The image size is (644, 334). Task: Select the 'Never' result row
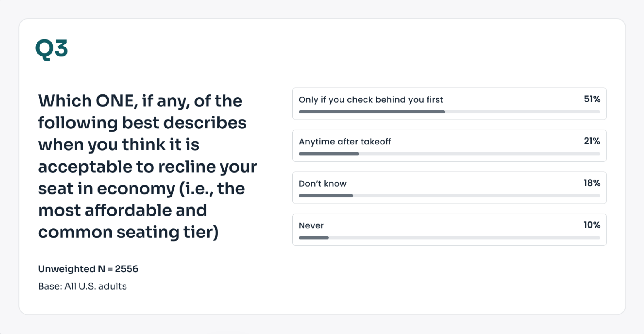coord(449,230)
